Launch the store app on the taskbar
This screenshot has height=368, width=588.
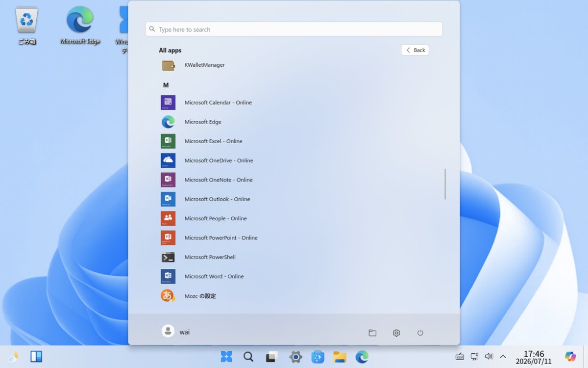point(318,357)
